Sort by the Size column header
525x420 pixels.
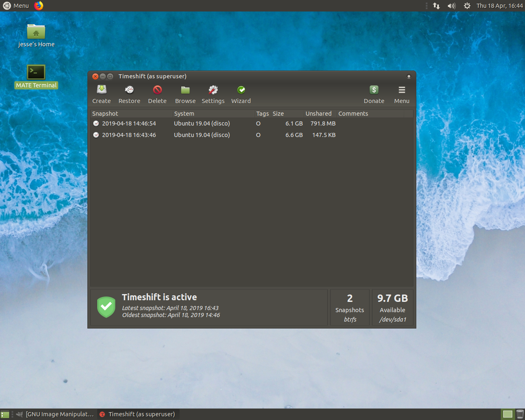click(287, 114)
